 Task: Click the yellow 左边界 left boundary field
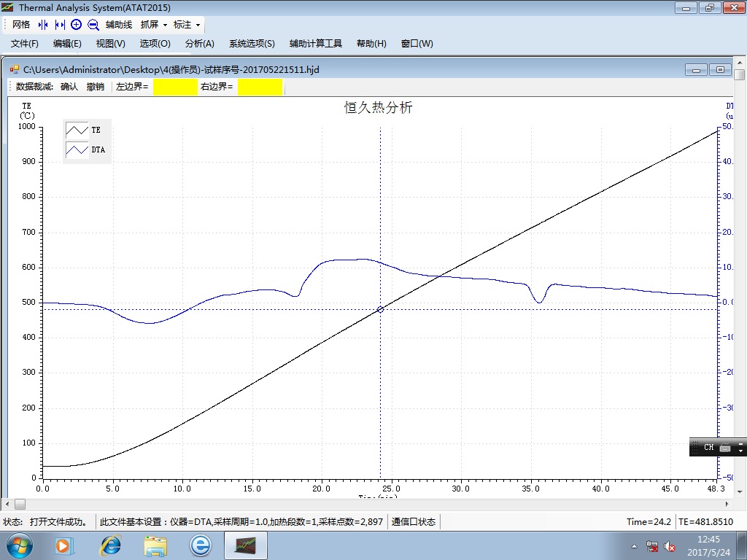click(x=175, y=87)
